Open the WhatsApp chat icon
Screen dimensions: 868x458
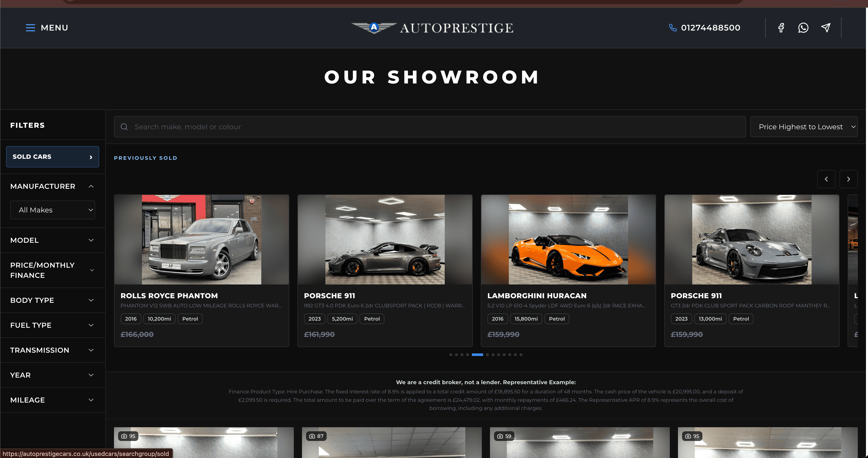(x=803, y=28)
